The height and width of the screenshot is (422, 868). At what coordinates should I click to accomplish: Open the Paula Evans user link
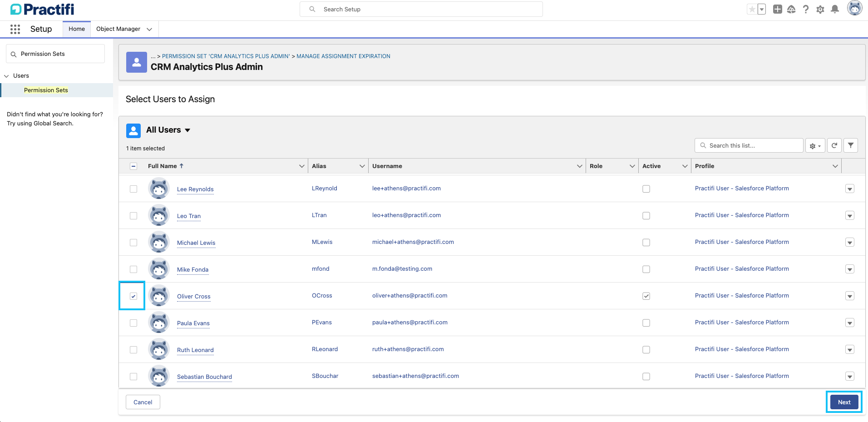point(193,323)
